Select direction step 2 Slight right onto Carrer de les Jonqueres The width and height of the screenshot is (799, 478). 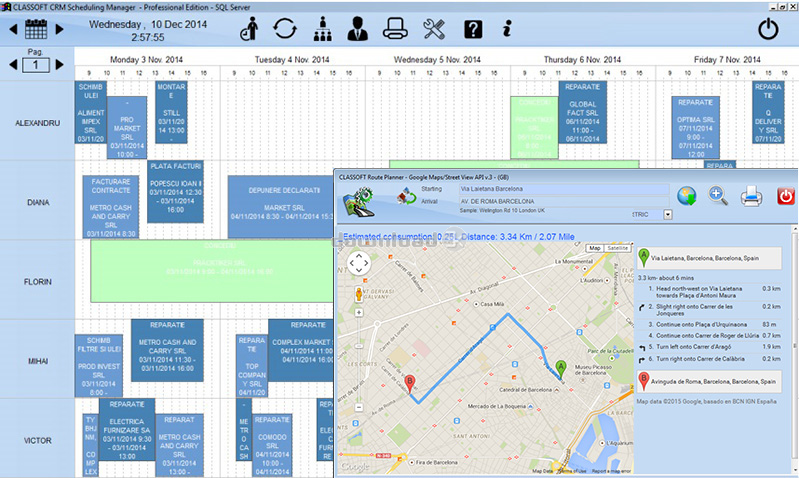point(709,310)
